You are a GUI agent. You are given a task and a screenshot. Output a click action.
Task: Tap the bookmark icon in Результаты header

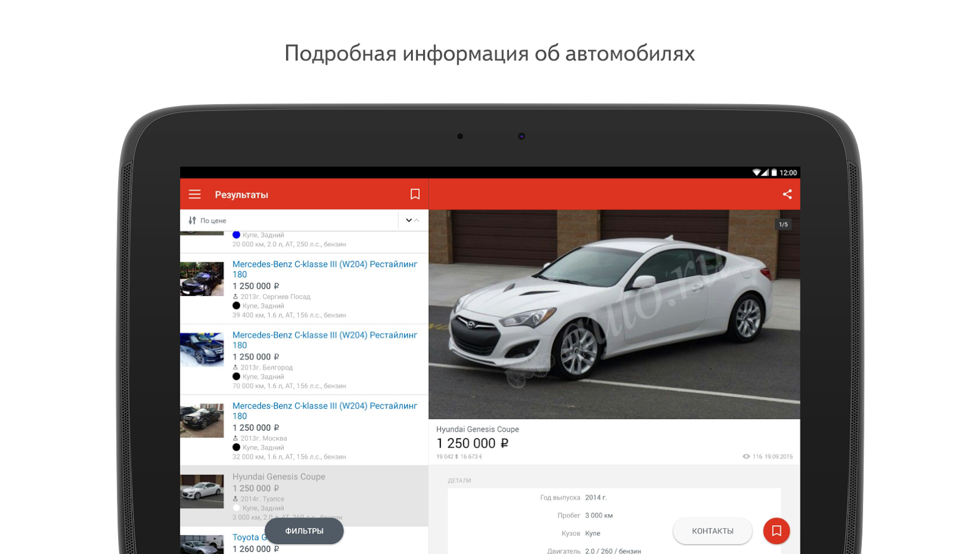click(415, 195)
